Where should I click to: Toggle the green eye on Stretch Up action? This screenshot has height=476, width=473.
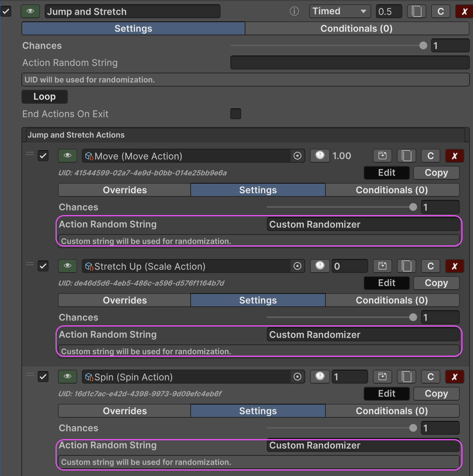pos(68,266)
